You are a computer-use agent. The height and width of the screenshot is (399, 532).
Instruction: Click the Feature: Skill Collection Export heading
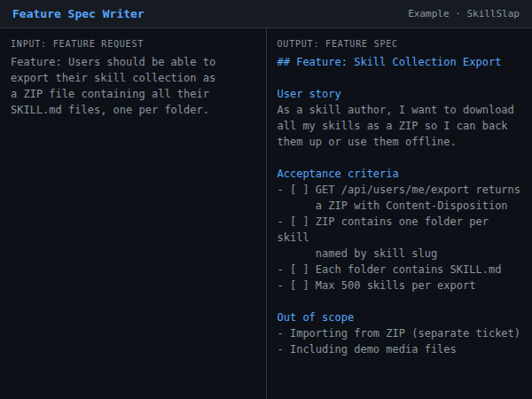tap(388, 62)
